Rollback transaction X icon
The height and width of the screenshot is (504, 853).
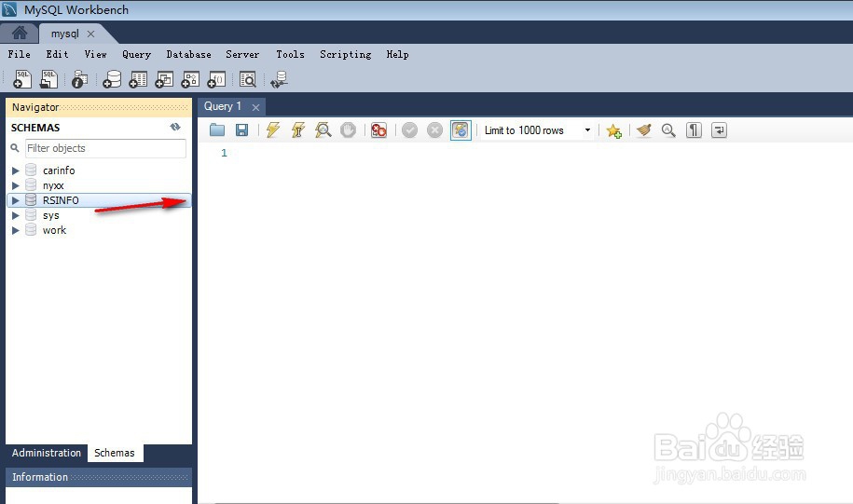[434, 129]
